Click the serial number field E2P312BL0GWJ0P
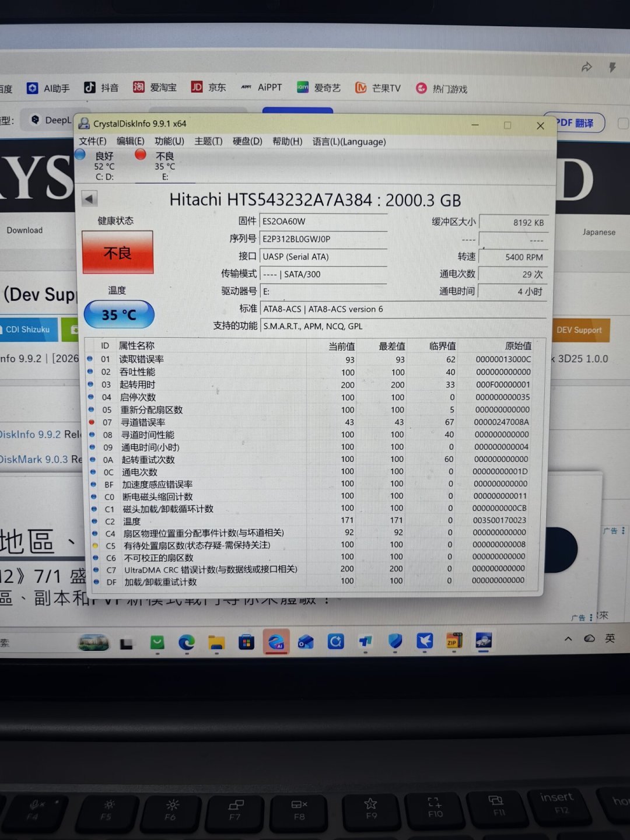The height and width of the screenshot is (840, 630). tap(324, 239)
